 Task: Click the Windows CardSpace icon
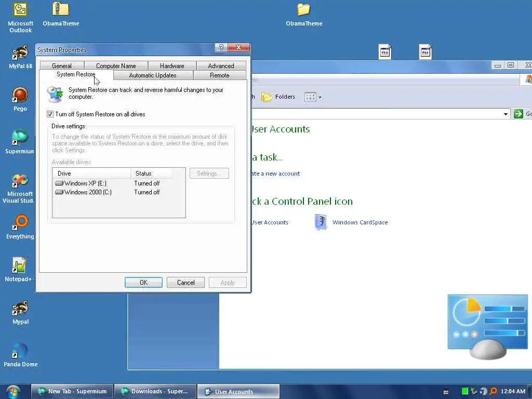(320, 222)
